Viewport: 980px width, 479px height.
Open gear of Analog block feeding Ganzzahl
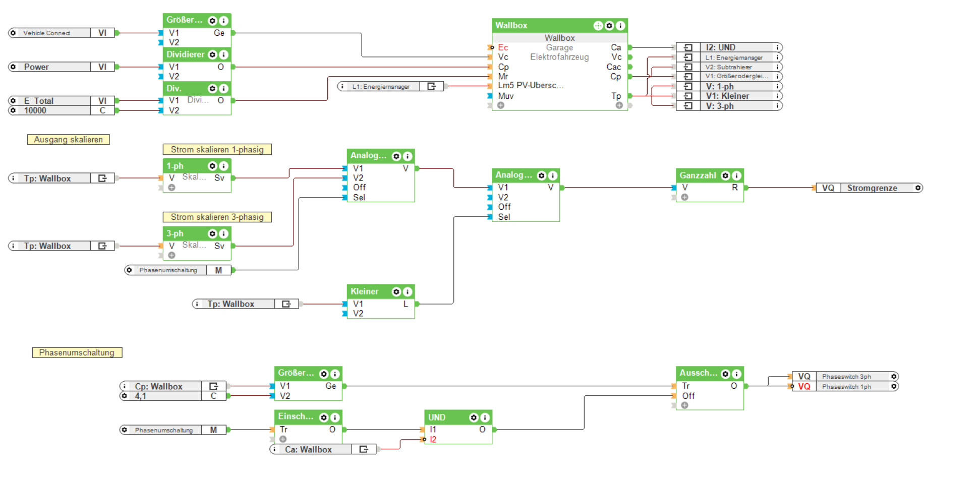542,175
